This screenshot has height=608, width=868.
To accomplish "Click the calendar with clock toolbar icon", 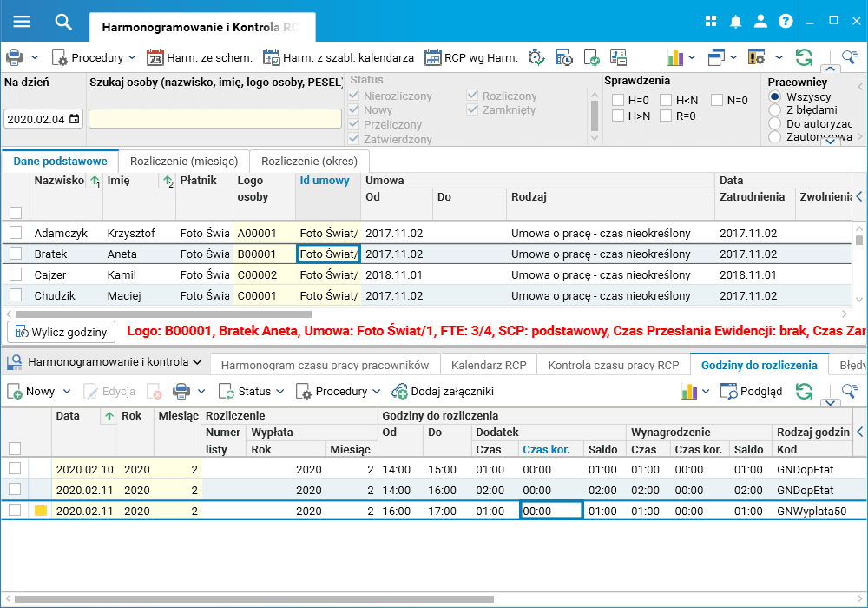I will click(563, 57).
